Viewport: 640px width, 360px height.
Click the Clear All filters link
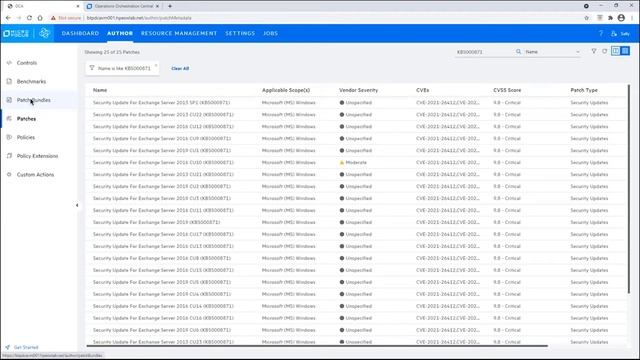pyautogui.click(x=180, y=69)
